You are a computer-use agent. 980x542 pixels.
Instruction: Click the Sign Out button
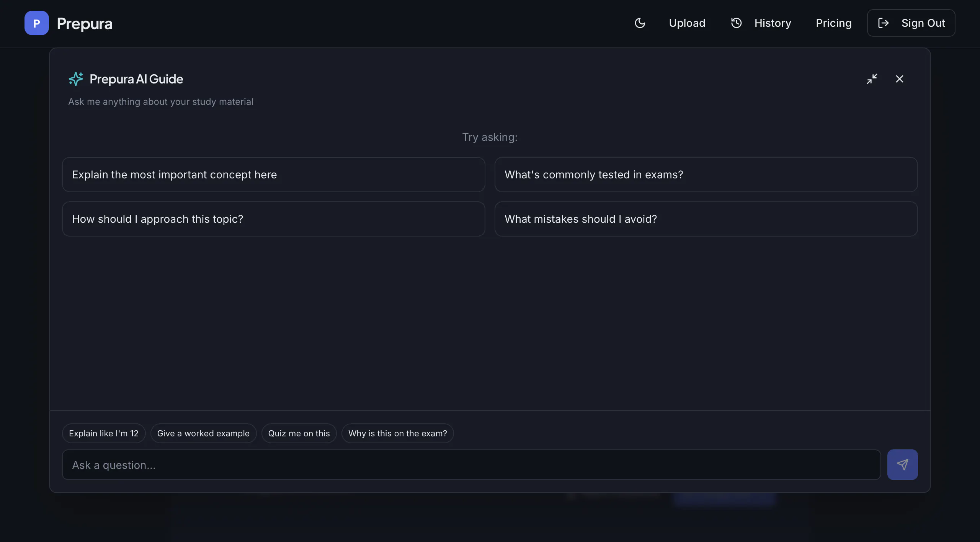(911, 23)
